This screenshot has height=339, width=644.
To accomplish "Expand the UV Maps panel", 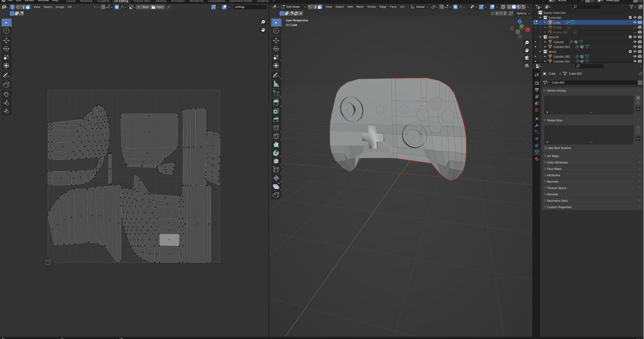I will pyautogui.click(x=553, y=156).
